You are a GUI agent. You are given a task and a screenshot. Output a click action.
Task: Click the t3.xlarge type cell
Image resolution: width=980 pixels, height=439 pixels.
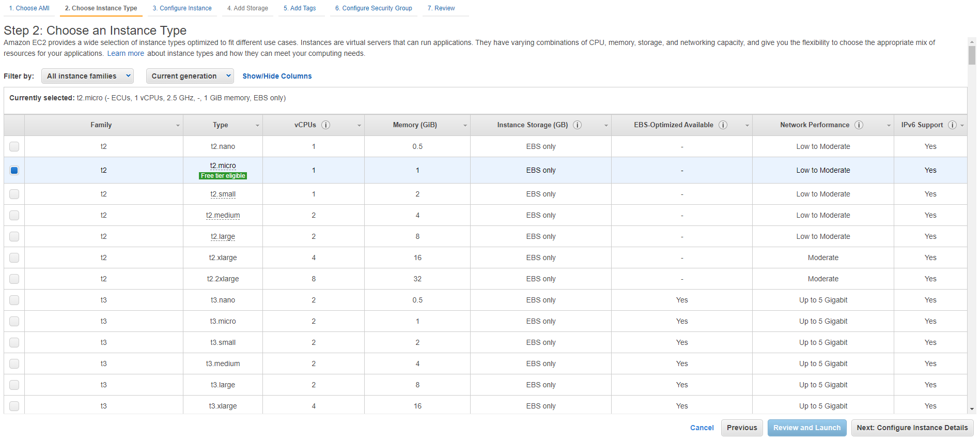[223, 406]
